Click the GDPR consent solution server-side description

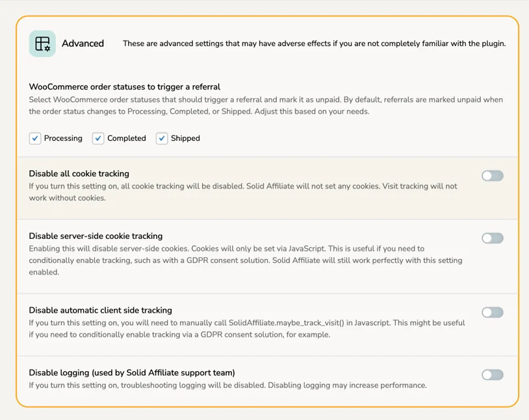(x=246, y=260)
